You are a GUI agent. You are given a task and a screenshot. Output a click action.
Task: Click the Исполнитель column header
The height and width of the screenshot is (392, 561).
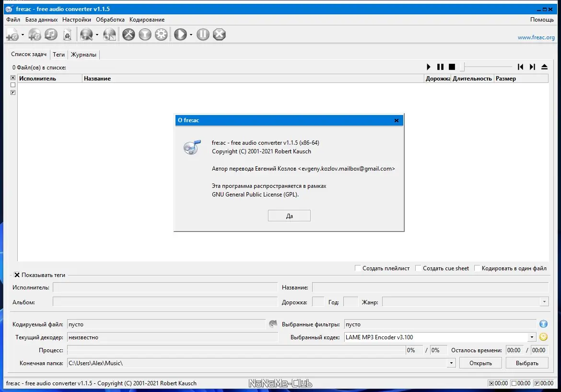pos(50,78)
